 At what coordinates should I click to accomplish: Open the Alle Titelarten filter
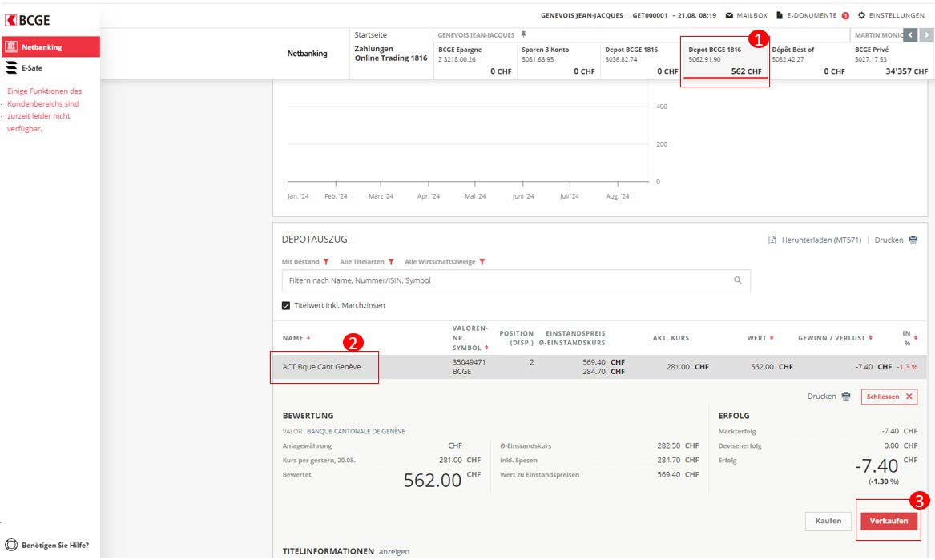click(367, 262)
